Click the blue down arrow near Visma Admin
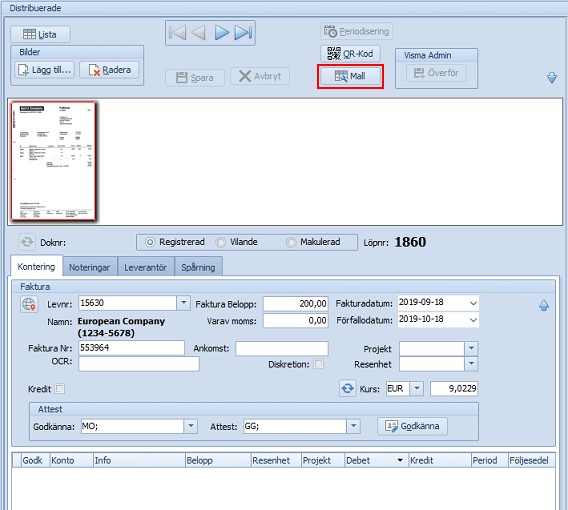The image size is (568, 510). pos(551,77)
